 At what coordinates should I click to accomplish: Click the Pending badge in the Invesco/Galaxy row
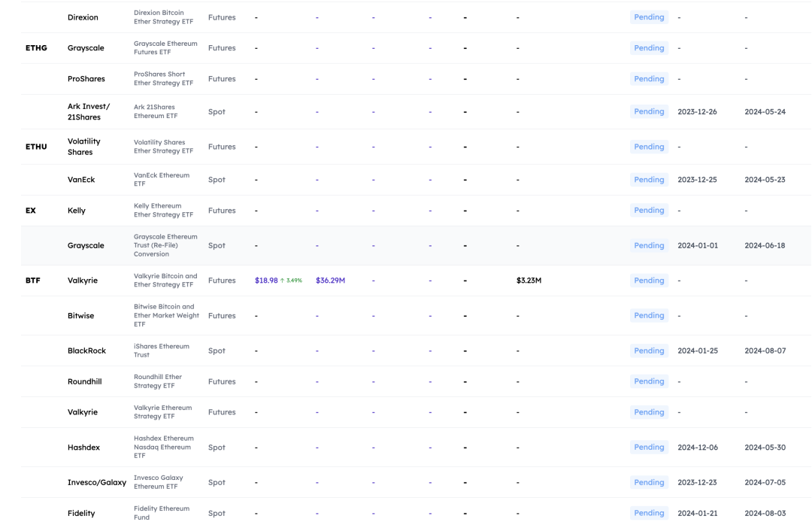(x=649, y=482)
